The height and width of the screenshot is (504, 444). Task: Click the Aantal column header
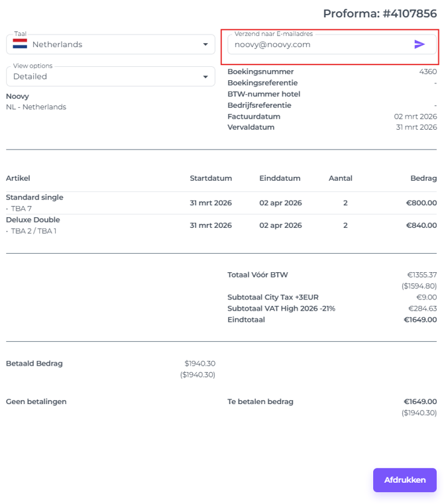341,178
